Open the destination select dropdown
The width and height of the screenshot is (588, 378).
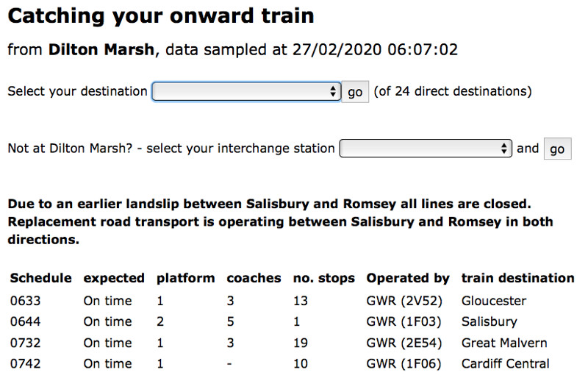click(246, 92)
